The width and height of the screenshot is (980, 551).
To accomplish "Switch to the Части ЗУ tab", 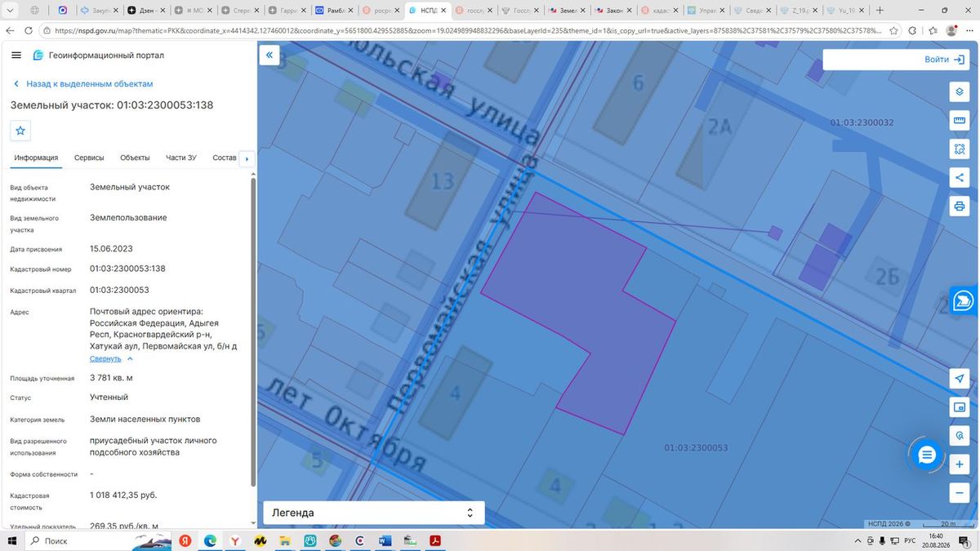I will tap(181, 158).
